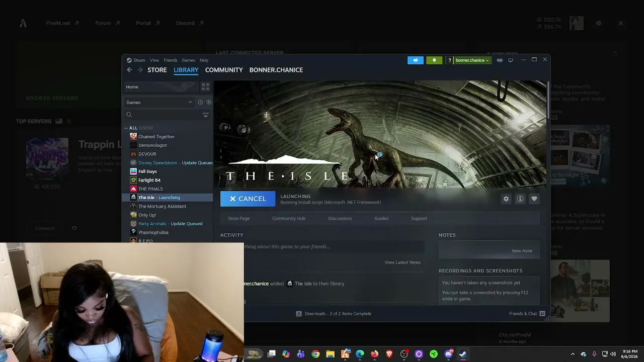Open Steam notifications bell
The image size is (644, 362).
(x=434, y=60)
